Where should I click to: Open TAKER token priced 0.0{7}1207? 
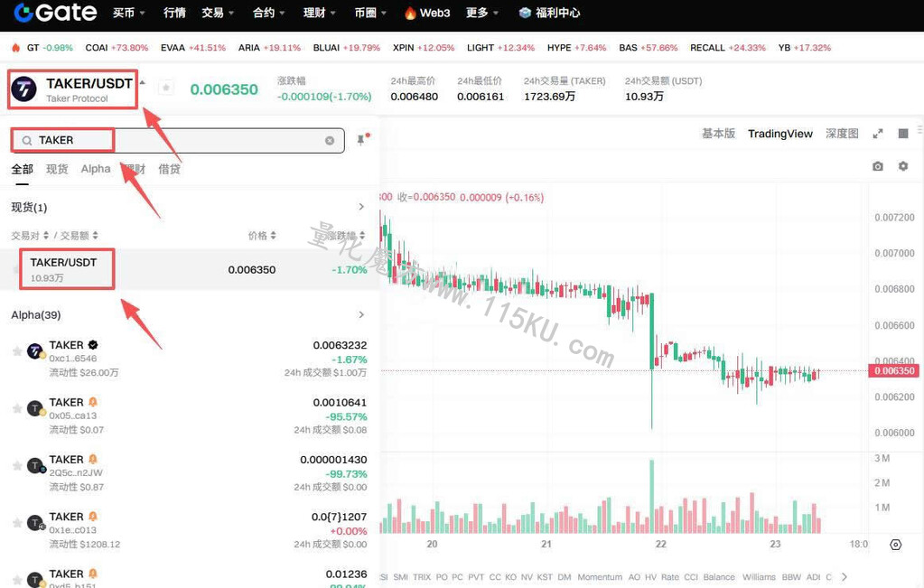190,530
